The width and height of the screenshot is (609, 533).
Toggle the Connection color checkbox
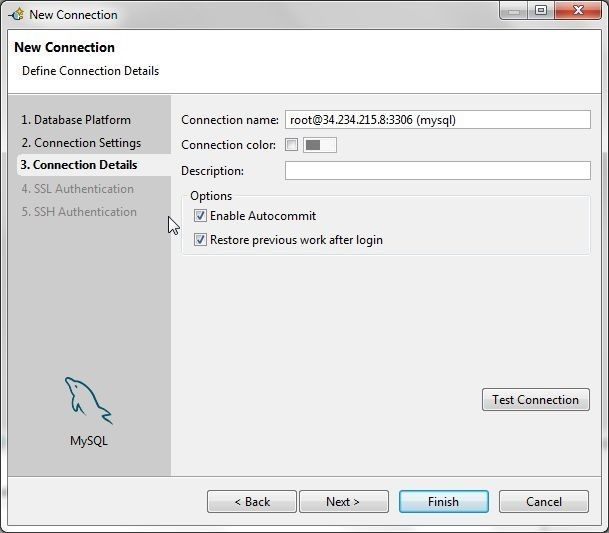(291, 145)
